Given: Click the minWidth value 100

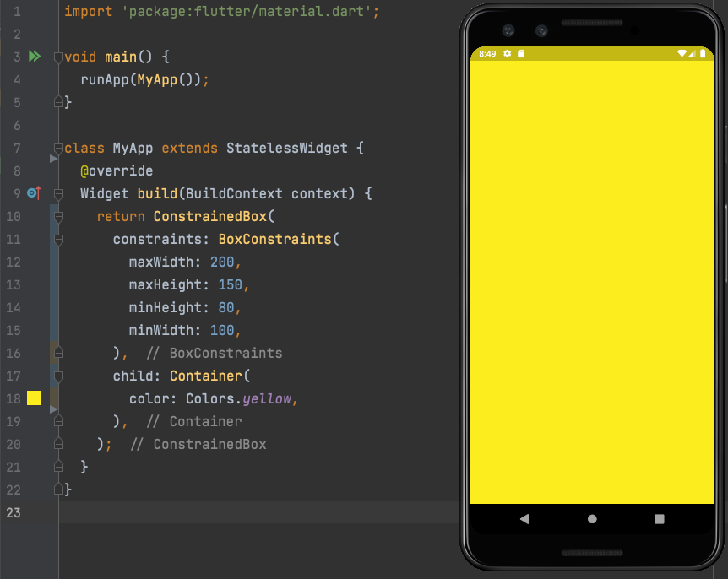Looking at the screenshot, I should coord(222,330).
